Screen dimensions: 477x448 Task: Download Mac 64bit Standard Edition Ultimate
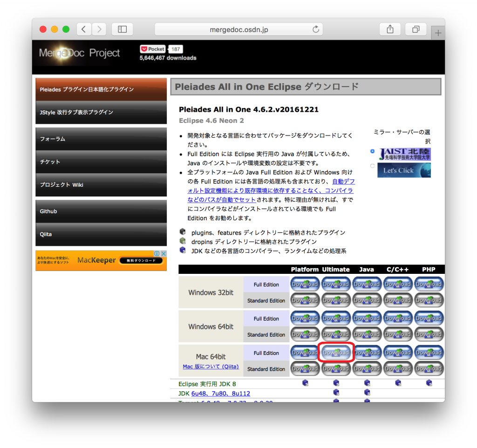(336, 369)
